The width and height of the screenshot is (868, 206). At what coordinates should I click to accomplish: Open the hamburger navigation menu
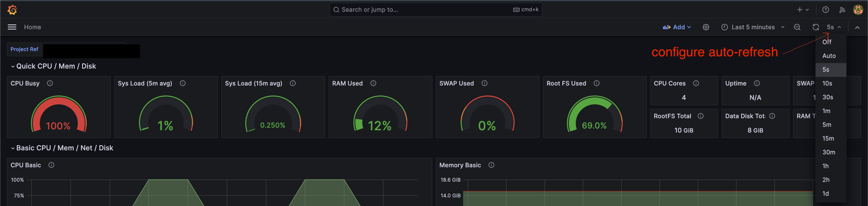coord(12,27)
